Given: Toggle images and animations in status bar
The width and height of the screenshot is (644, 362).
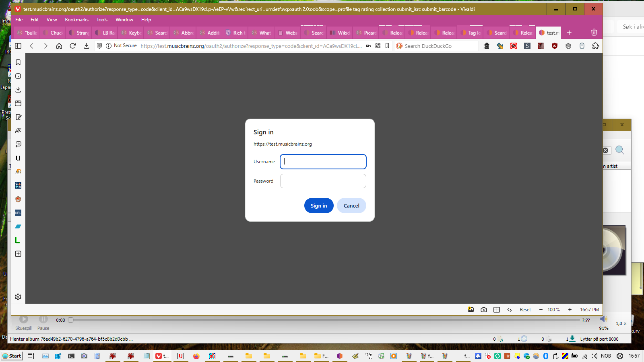Looking at the screenshot, I should (x=471, y=310).
